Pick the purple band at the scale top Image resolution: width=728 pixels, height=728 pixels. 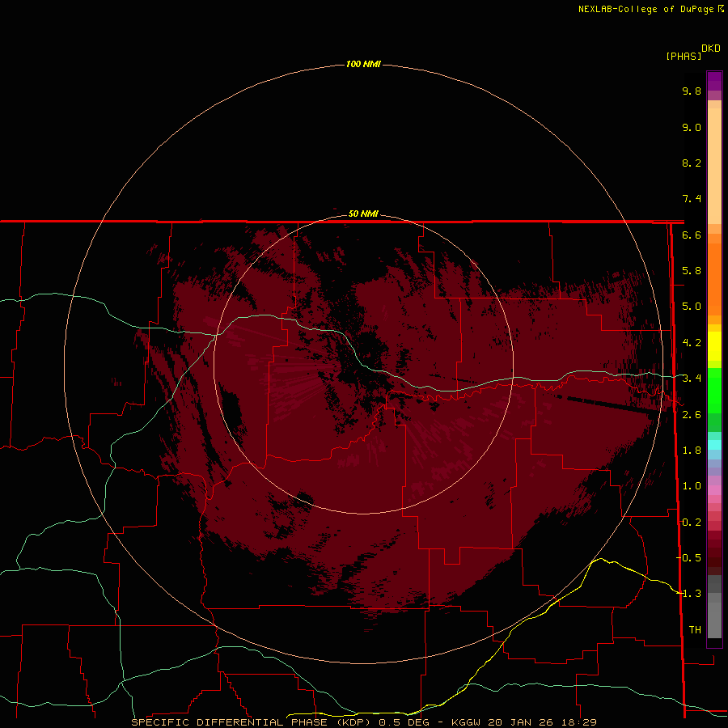(x=714, y=81)
